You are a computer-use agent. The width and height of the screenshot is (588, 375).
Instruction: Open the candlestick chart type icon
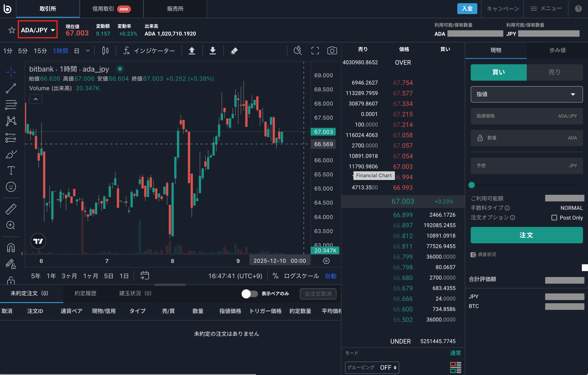(x=105, y=51)
